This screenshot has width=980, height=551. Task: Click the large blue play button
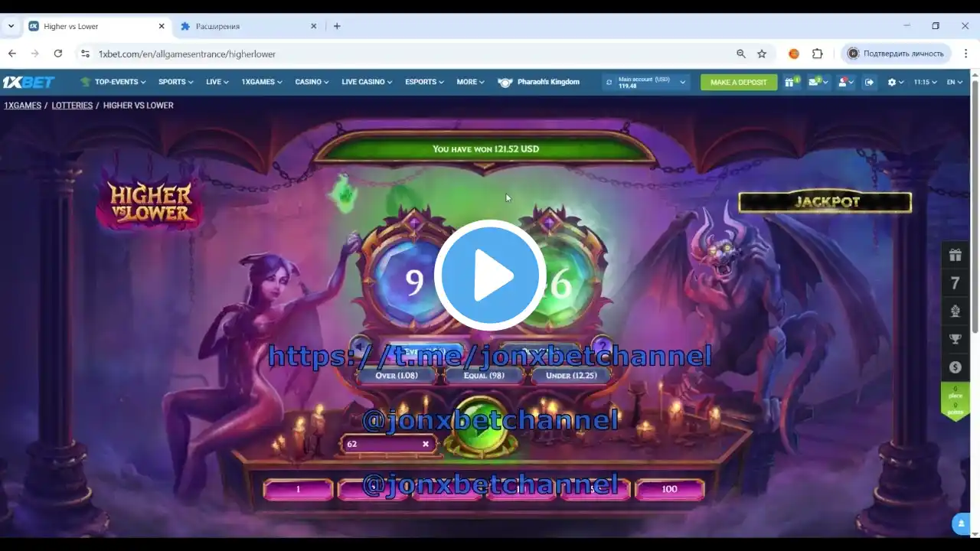point(490,275)
